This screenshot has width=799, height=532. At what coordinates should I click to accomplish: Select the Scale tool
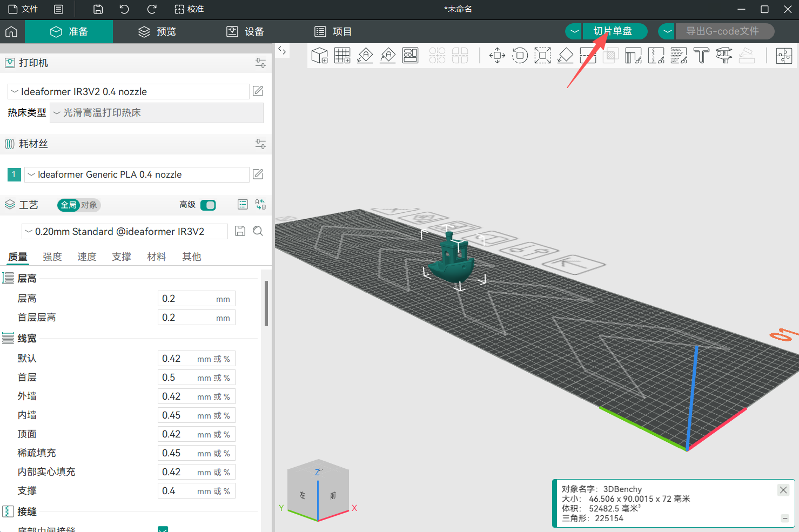pos(542,56)
